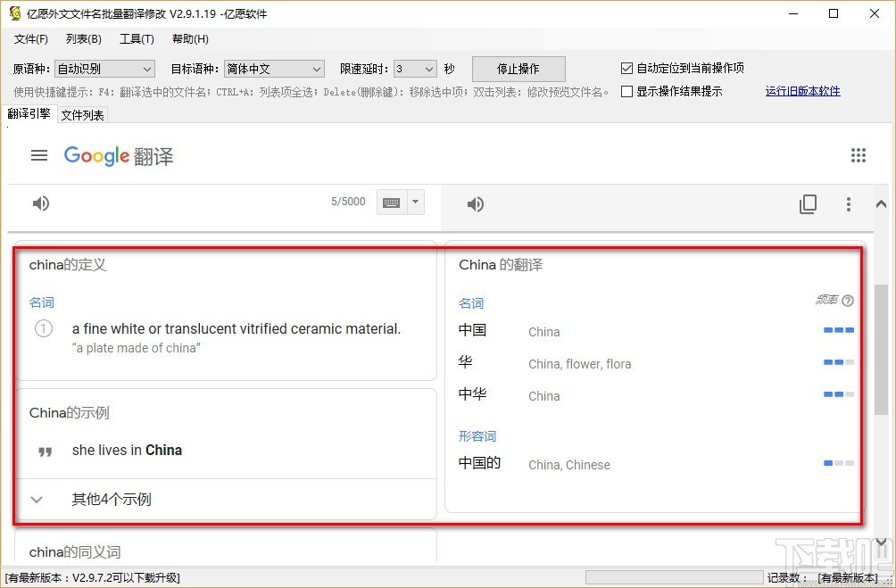This screenshot has height=588, width=896.
Task: Expand 其他4个示例 examples
Action: pyautogui.click(x=112, y=500)
